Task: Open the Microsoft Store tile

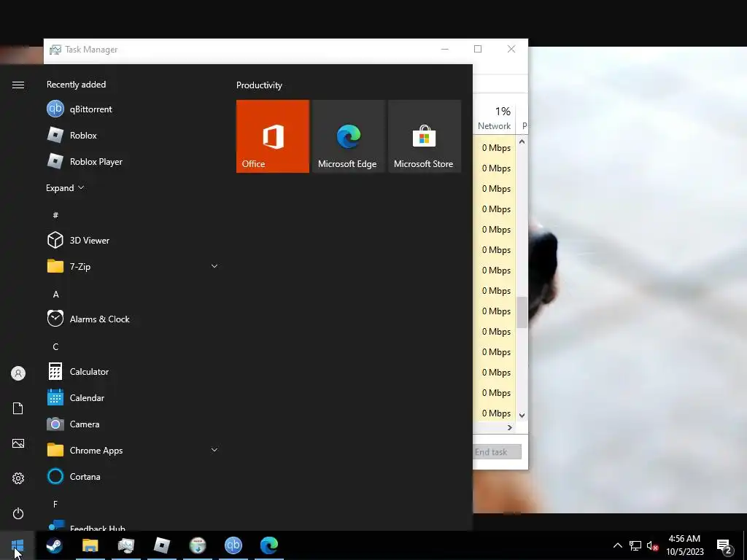Action: tap(425, 136)
